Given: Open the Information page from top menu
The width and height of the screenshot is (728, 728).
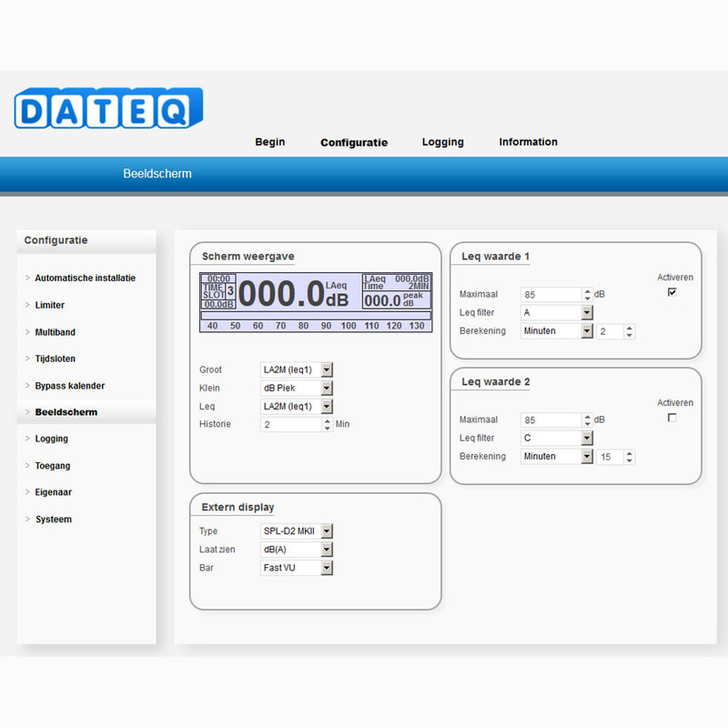Looking at the screenshot, I should [528, 142].
